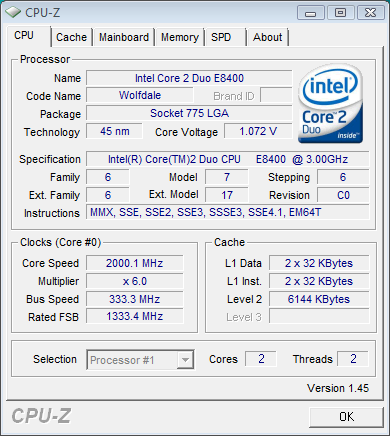Image resolution: width=390 pixels, height=436 pixels.
Task: Minimize the CPU-Z window
Action: coord(311,13)
